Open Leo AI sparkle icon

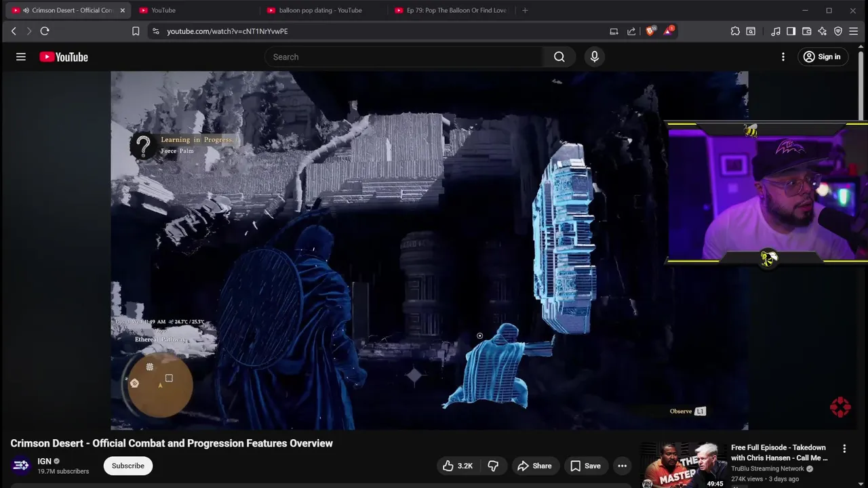(x=822, y=31)
